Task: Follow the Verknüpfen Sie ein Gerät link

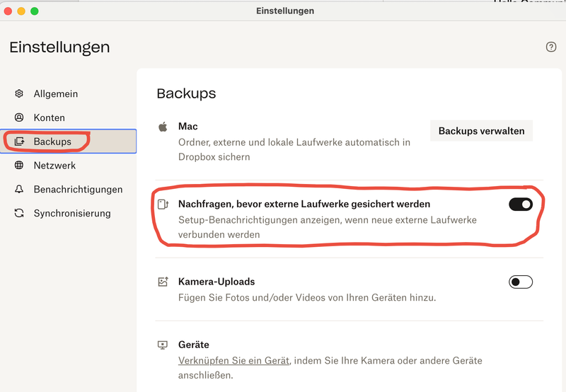Action: (x=233, y=361)
